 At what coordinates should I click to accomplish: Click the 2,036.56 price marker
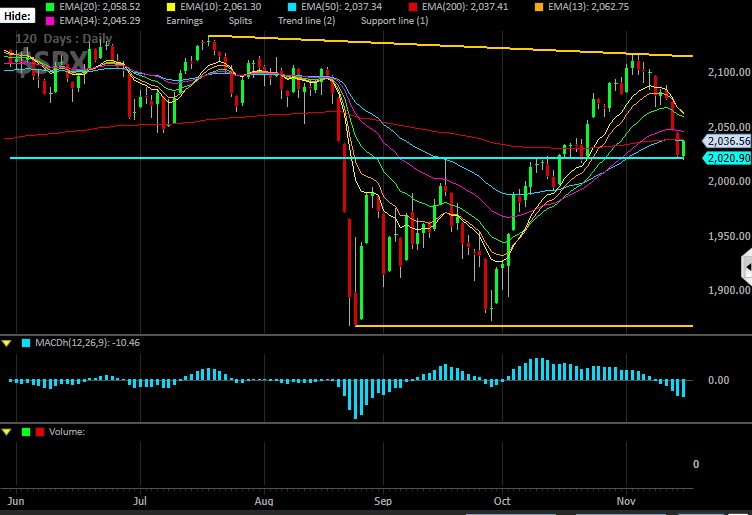[727, 141]
